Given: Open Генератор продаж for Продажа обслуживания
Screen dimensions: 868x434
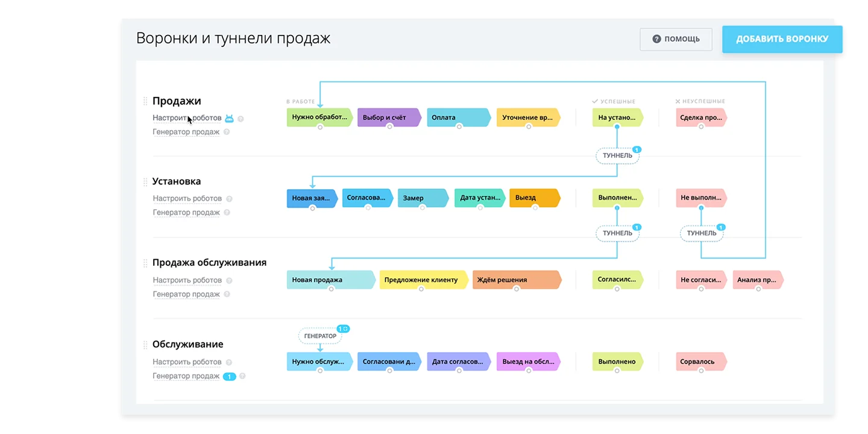Looking at the screenshot, I should pyautogui.click(x=186, y=294).
